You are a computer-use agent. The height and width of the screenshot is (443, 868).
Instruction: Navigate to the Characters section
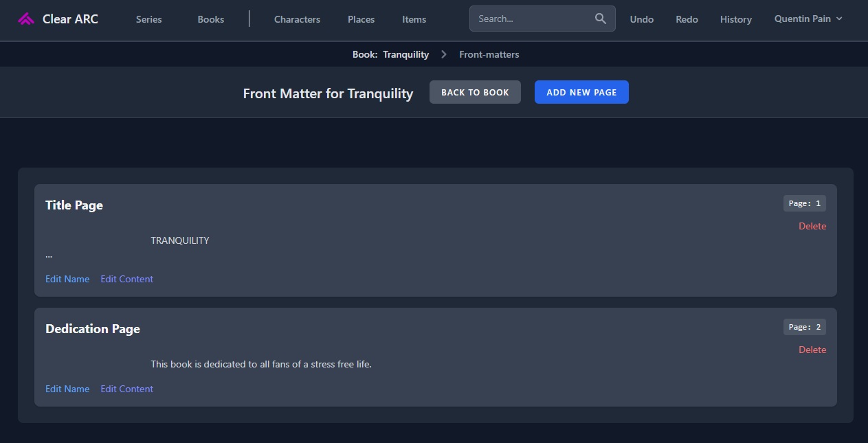pyautogui.click(x=297, y=19)
